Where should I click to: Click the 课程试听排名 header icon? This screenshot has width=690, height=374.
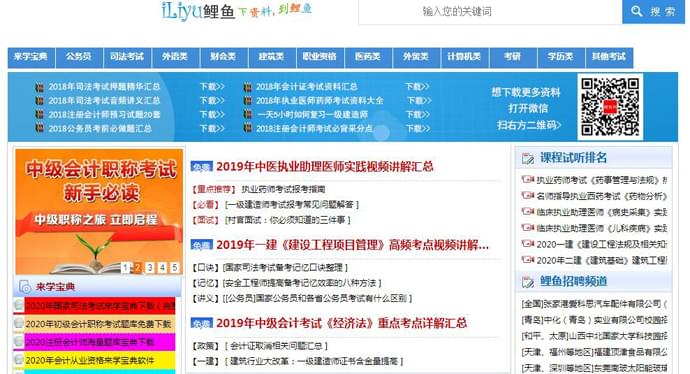click(527, 158)
